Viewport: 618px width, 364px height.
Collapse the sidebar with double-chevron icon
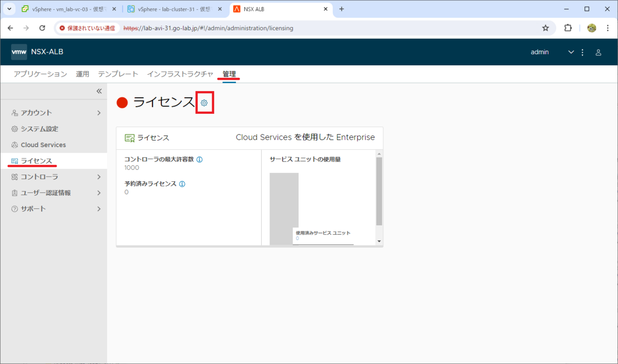point(99,91)
